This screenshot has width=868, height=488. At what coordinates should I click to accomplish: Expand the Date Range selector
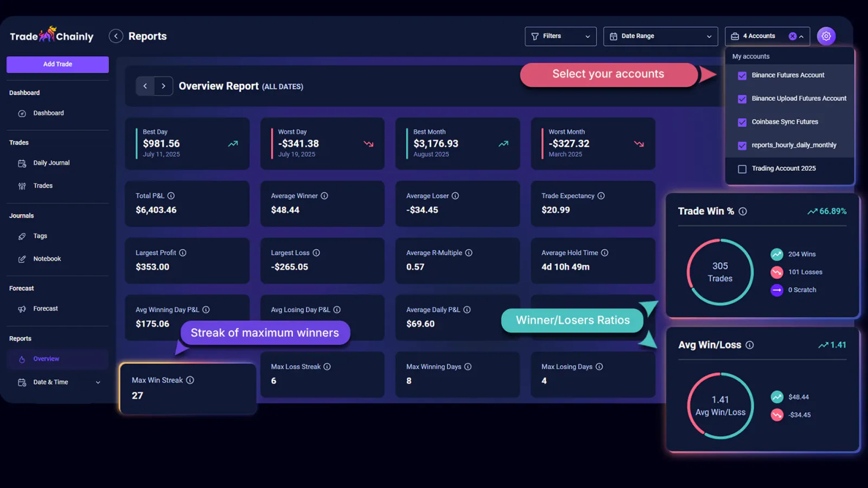point(660,36)
